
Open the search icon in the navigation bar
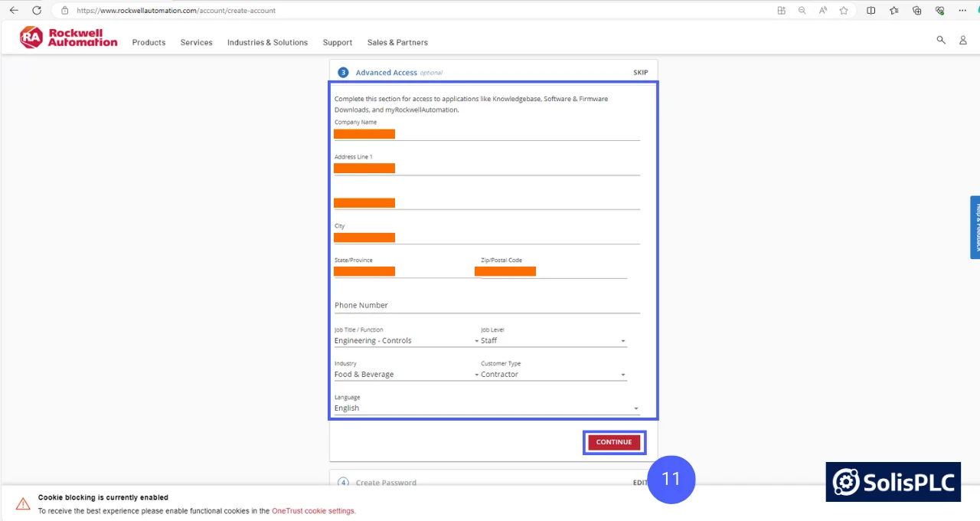940,40
